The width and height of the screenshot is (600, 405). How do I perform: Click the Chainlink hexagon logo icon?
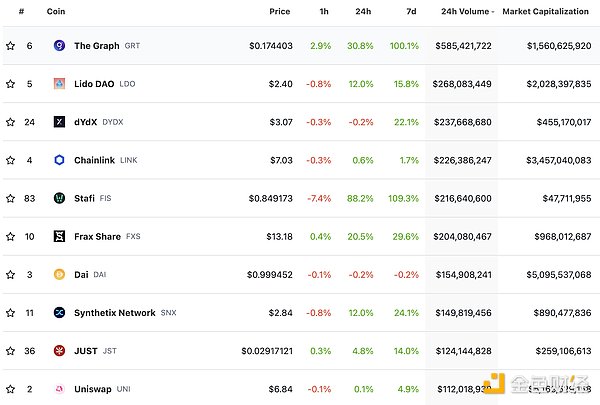click(x=59, y=160)
